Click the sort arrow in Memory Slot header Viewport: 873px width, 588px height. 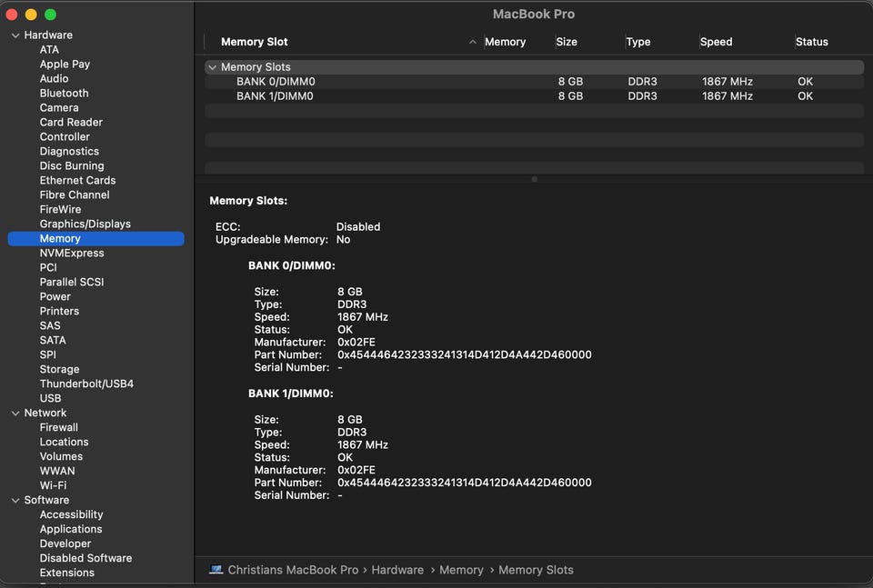coord(472,42)
